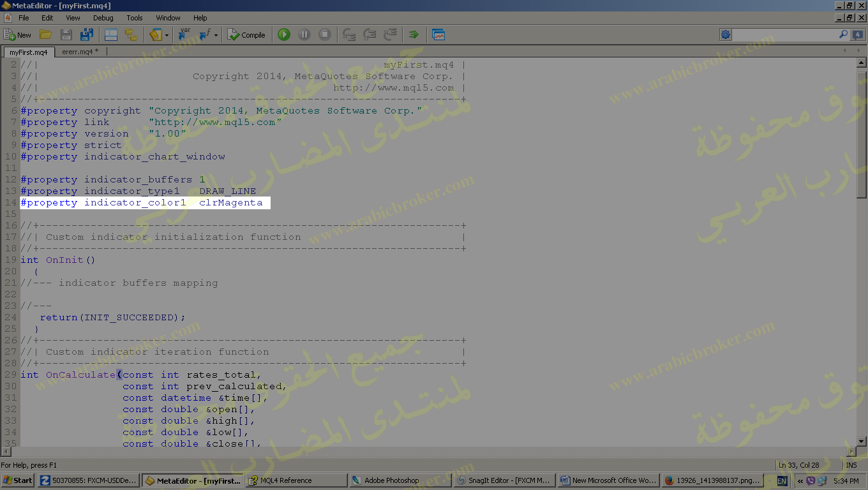Open the View menu

(x=73, y=18)
